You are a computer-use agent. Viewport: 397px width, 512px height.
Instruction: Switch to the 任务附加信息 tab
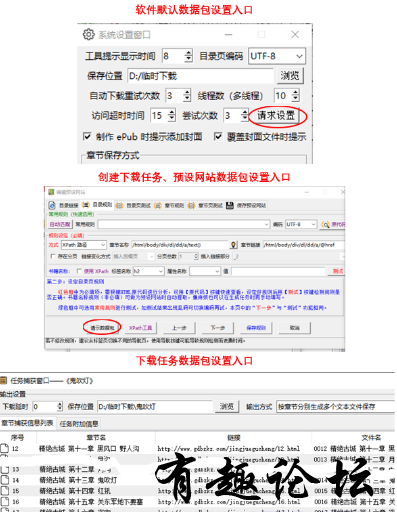[x=79, y=424]
